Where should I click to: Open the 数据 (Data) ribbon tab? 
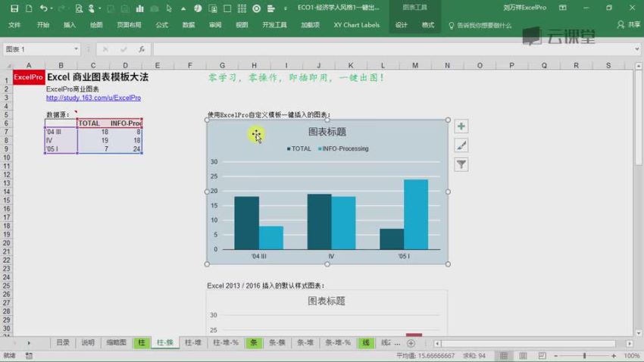coord(189,25)
